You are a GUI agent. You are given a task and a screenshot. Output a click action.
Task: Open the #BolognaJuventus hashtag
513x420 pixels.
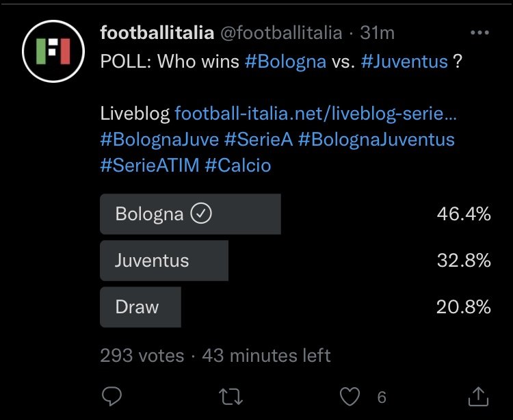click(376, 140)
